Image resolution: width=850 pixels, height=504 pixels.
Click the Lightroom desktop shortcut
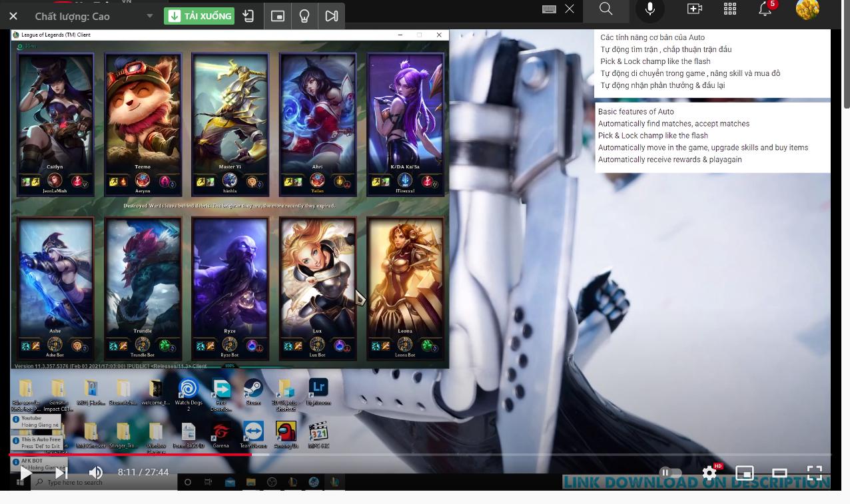click(x=318, y=392)
